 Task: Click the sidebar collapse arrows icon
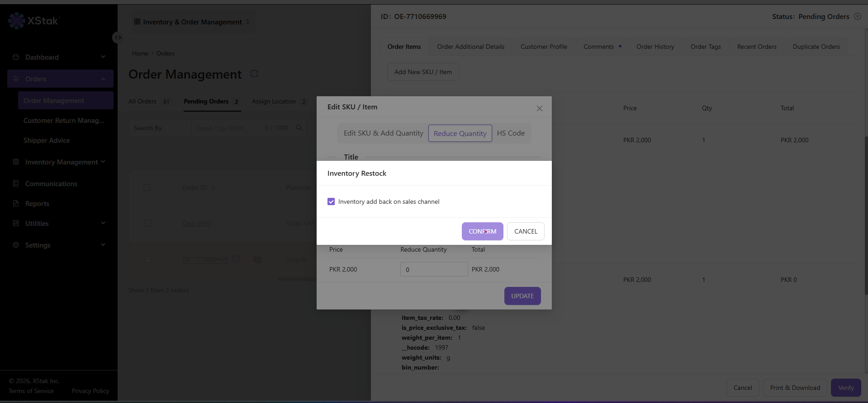pos(118,37)
